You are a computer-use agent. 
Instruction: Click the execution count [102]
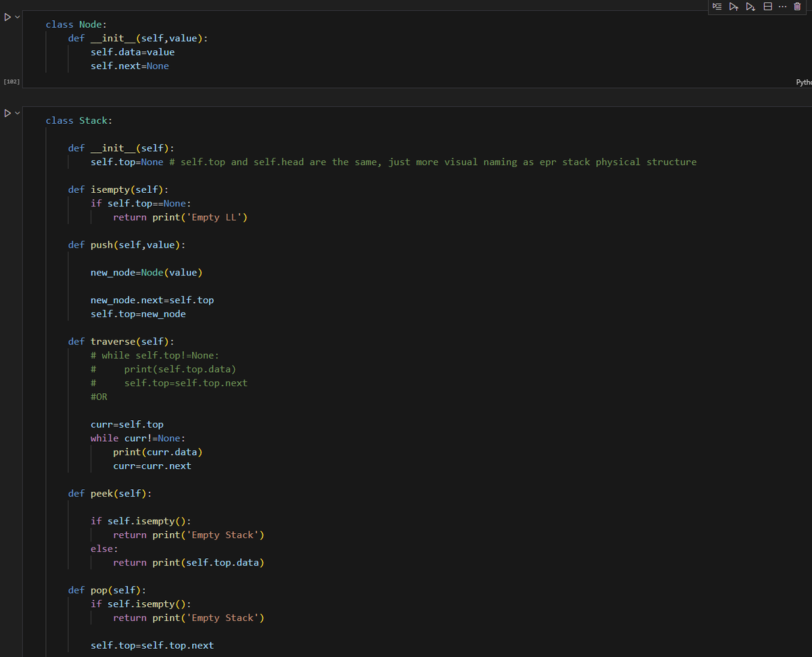[12, 81]
